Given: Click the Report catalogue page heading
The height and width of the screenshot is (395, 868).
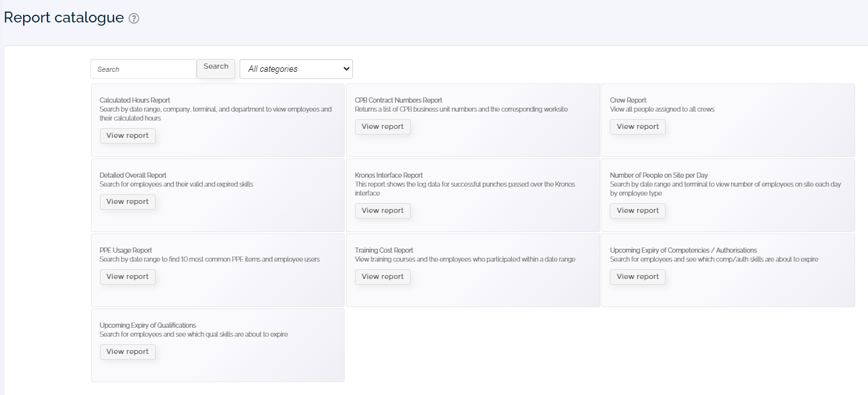Looking at the screenshot, I should click(61, 17).
